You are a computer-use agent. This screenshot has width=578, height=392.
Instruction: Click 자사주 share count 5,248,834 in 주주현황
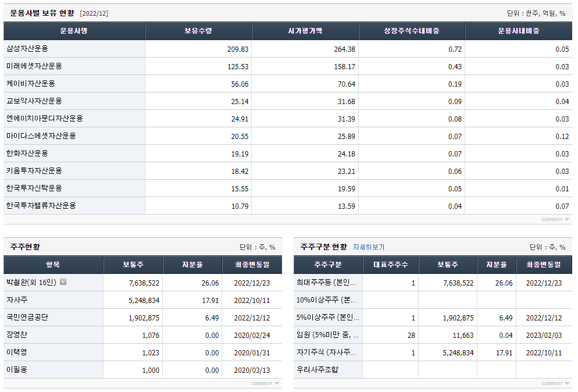point(144,301)
